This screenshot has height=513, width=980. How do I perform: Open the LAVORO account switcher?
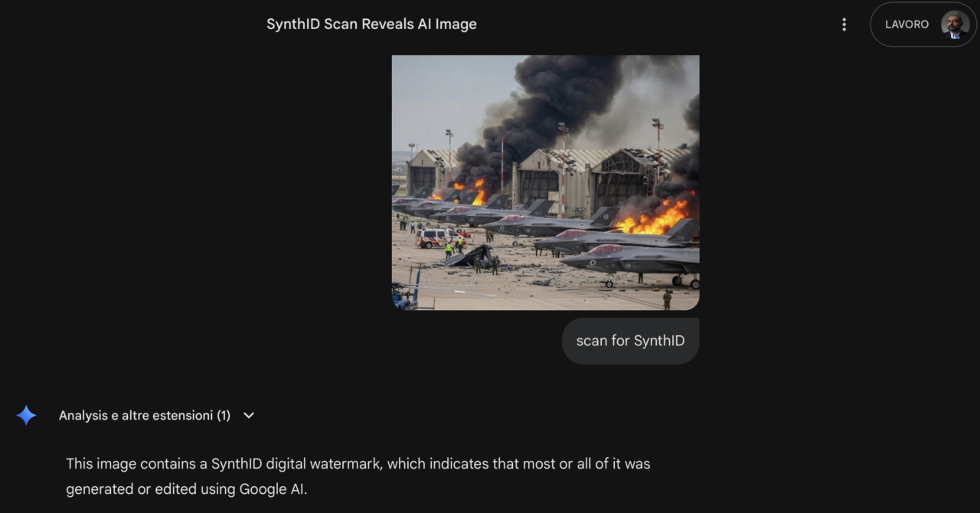[906, 25]
